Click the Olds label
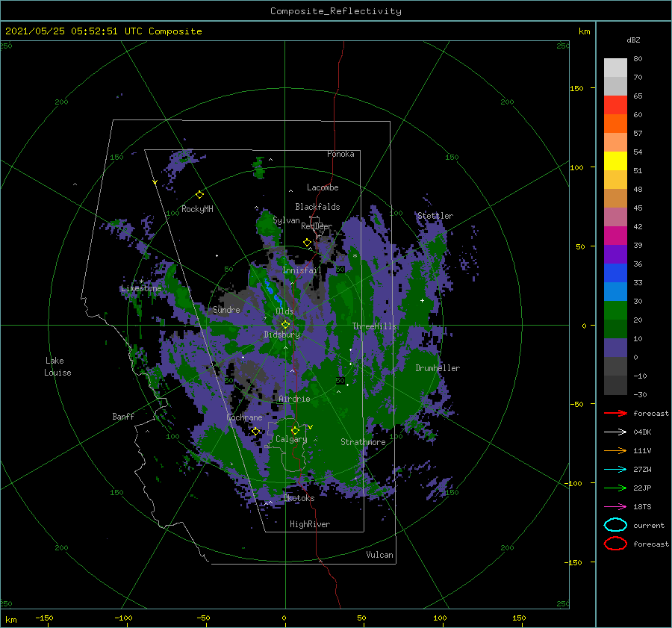Screen dimensions: 672x628 click(x=284, y=311)
